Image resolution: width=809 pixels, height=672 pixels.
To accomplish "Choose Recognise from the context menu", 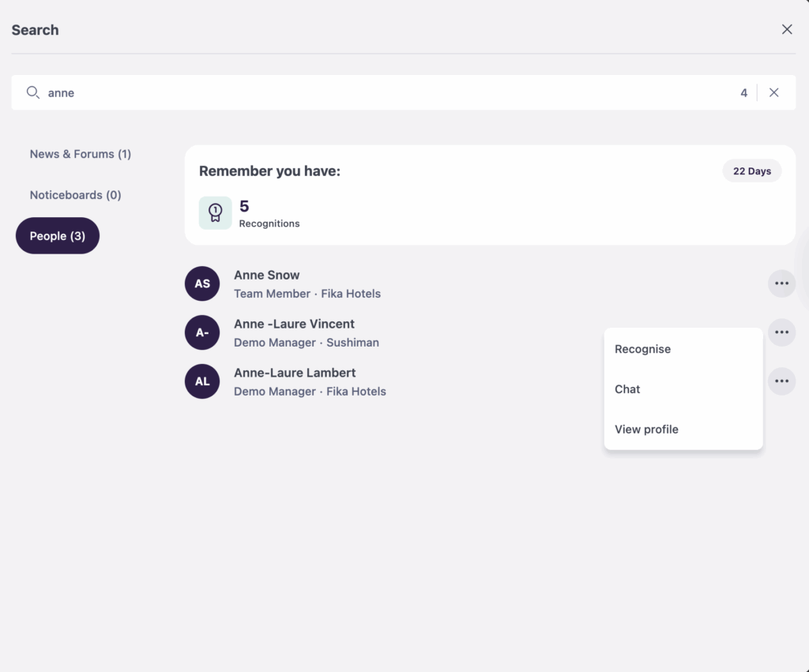I will (x=642, y=349).
